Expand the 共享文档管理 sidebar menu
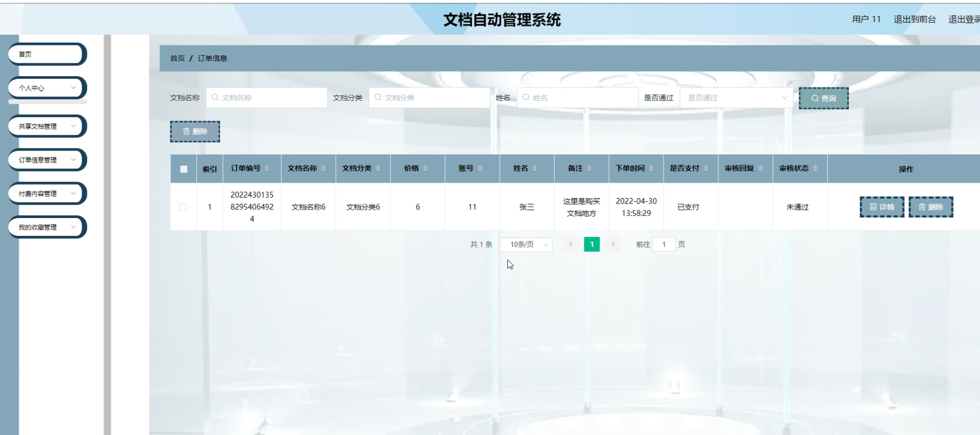 (47, 126)
